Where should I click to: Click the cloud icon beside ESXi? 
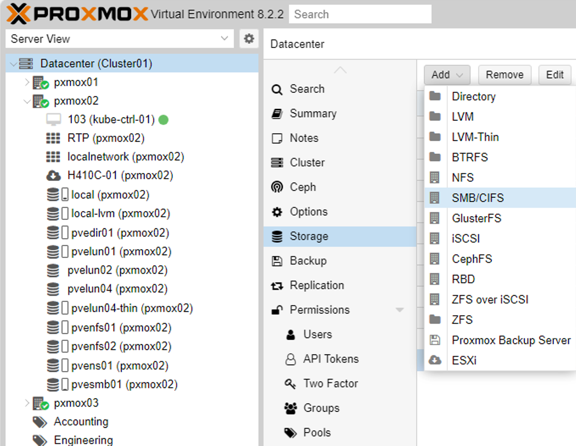(x=435, y=360)
